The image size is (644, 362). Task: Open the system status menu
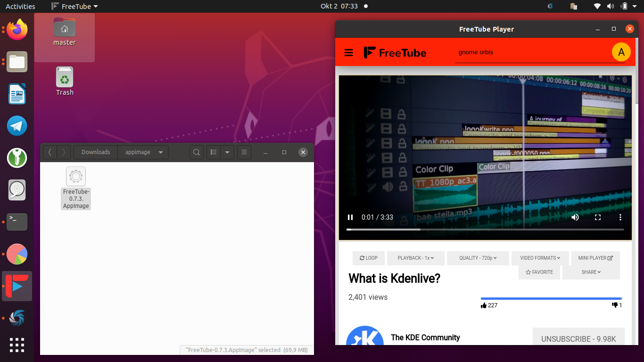coord(615,6)
